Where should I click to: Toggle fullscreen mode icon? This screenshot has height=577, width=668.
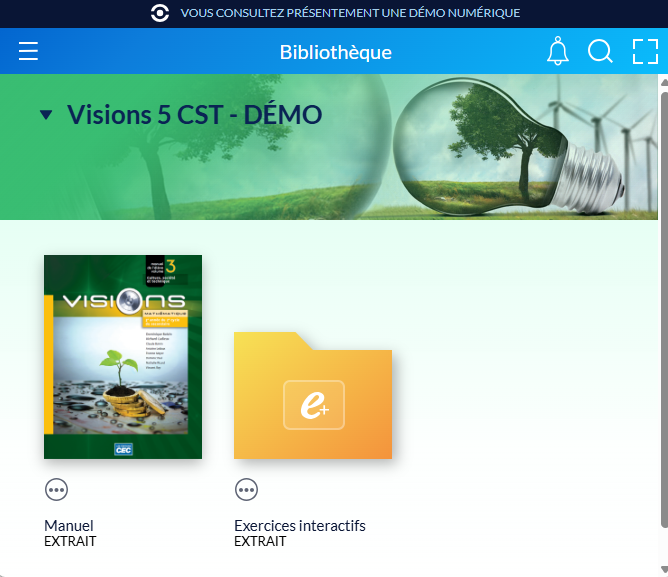(x=645, y=52)
